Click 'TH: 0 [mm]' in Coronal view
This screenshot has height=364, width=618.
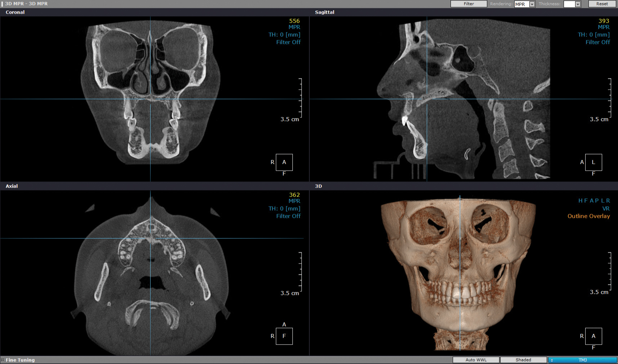pyautogui.click(x=284, y=35)
